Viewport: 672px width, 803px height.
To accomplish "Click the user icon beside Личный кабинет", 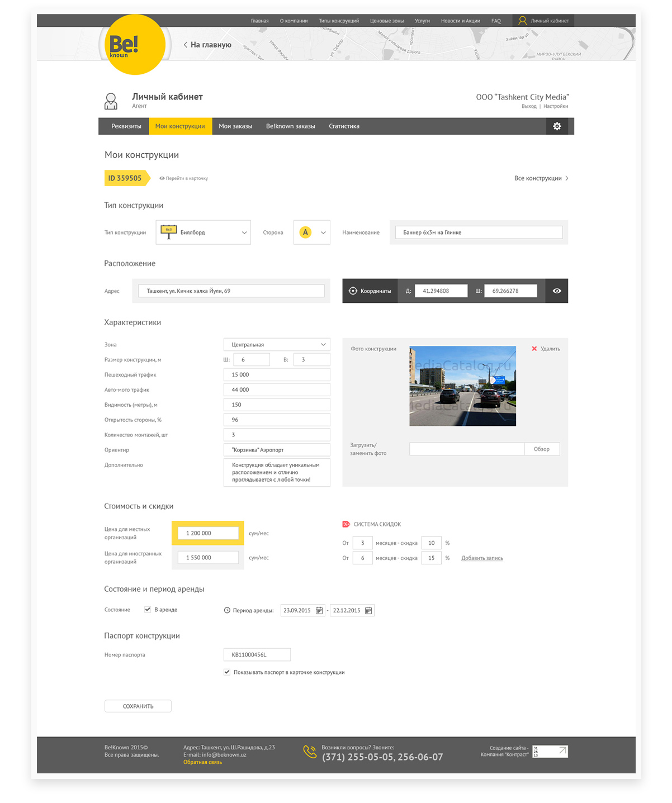I will click(111, 101).
